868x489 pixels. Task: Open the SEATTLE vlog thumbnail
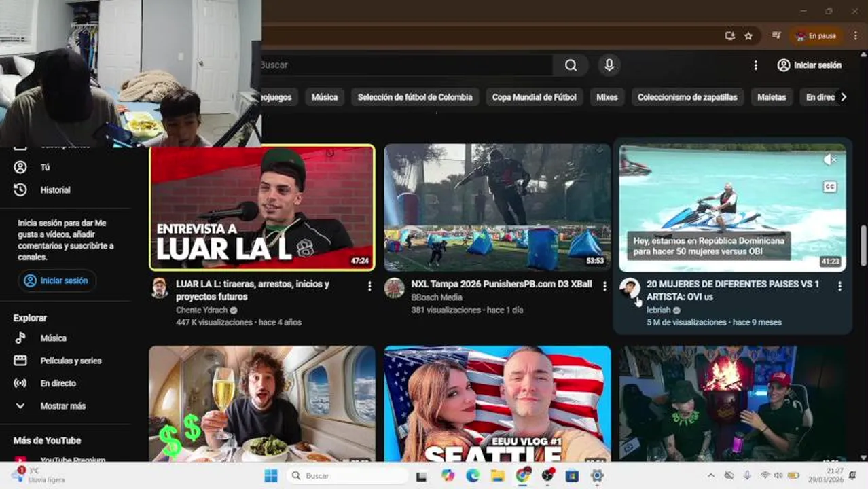pos(497,403)
